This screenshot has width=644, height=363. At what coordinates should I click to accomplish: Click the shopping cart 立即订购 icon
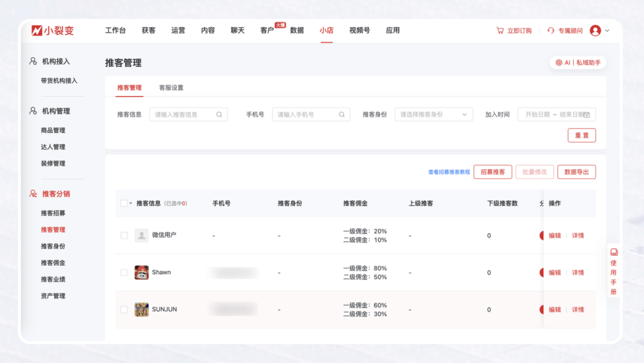[500, 30]
